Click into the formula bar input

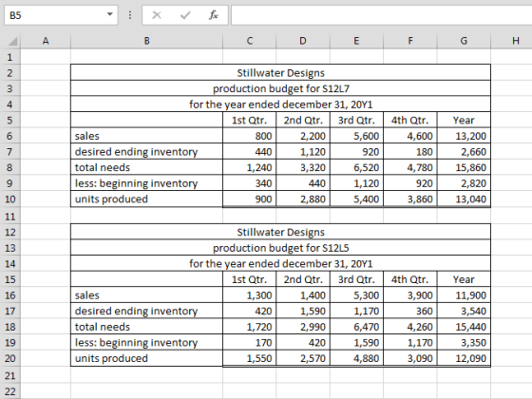pos(381,15)
